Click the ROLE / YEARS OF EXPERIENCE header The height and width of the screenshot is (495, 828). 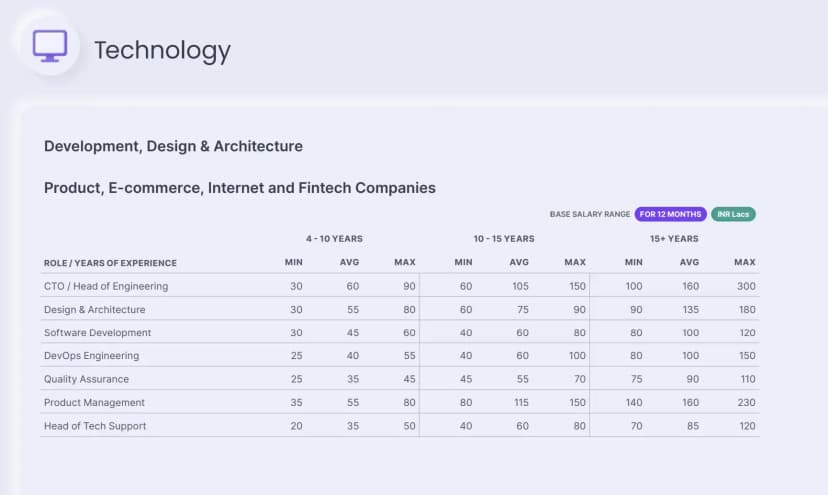click(110, 263)
